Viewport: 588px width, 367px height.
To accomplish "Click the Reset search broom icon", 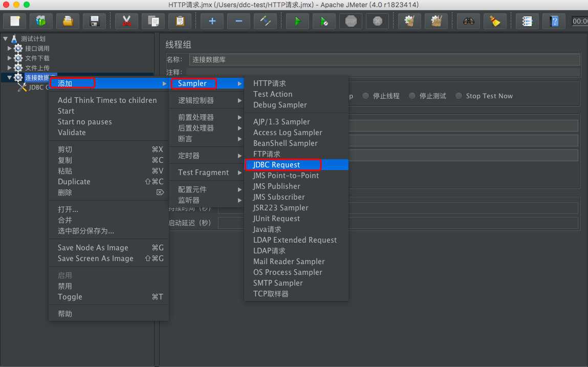I will (x=495, y=21).
